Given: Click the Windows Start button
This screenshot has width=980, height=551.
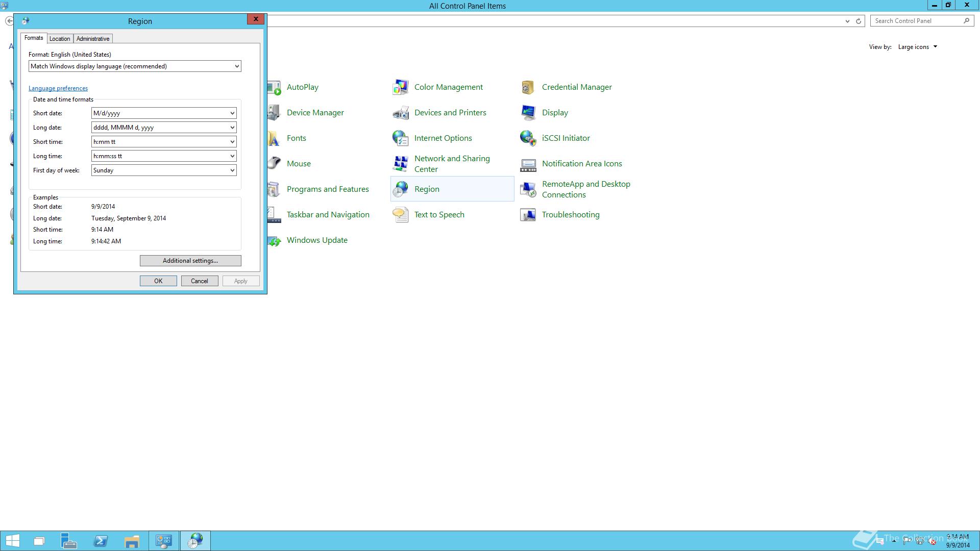Looking at the screenshot, I should (12, 541).
